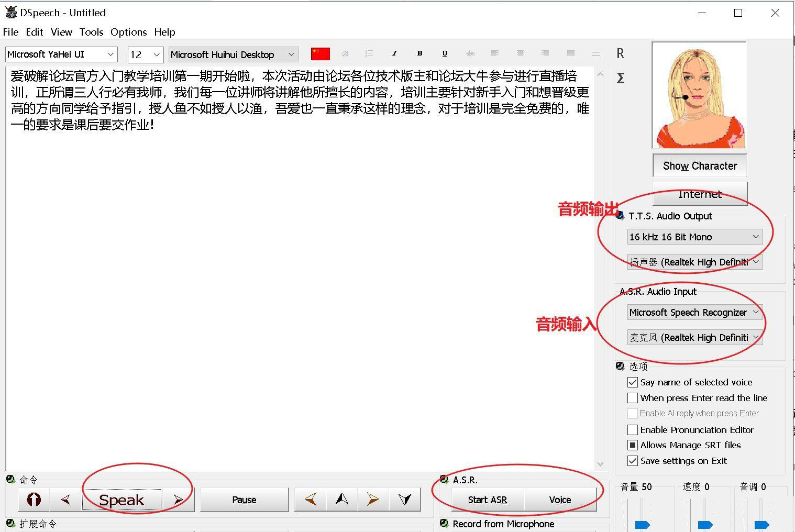
Task: Click the down arrow navigation icon
Action: (x=405, y=499)
